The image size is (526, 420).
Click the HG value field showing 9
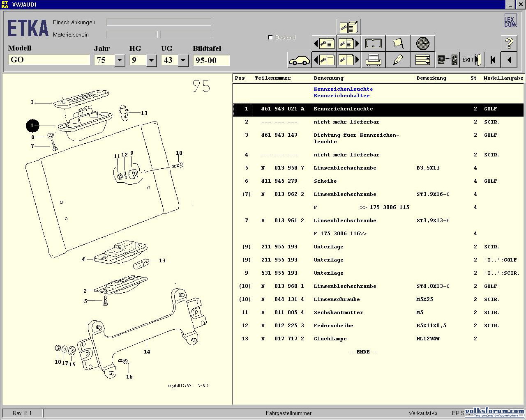[x=138, y=60]
